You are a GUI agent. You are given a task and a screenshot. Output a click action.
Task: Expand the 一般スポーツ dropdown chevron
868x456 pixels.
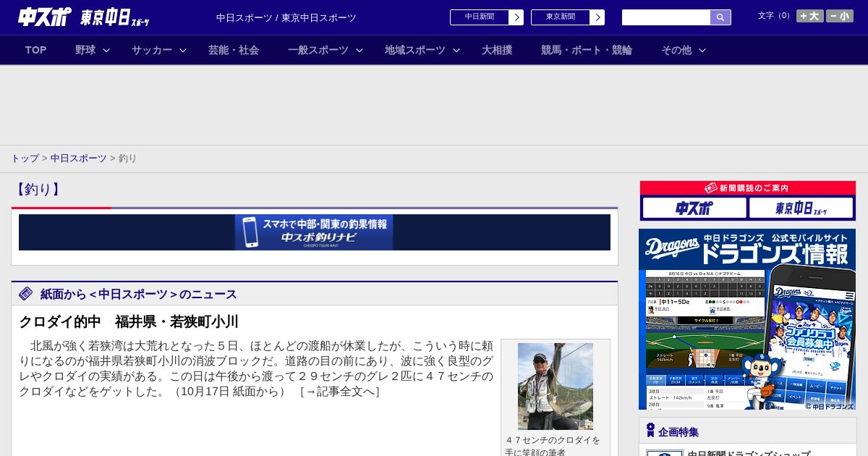[359, 50]
